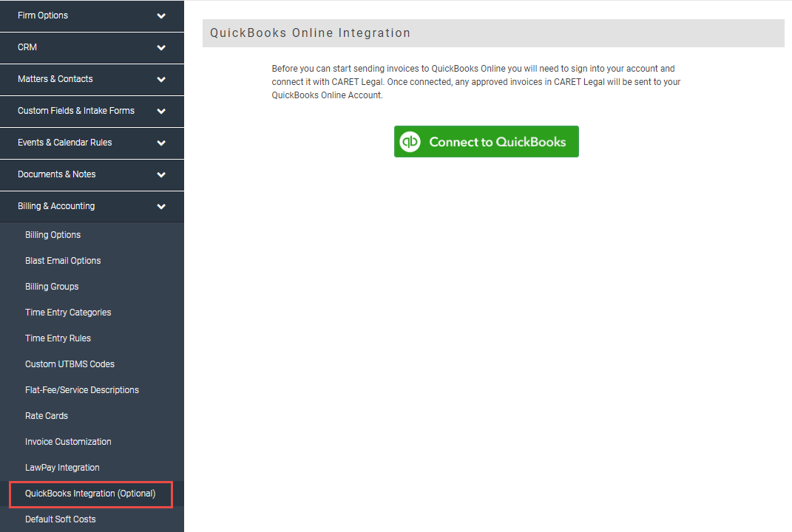
Task: Open the Custom Fields & Intake Forms section
Action: (92, 111)
